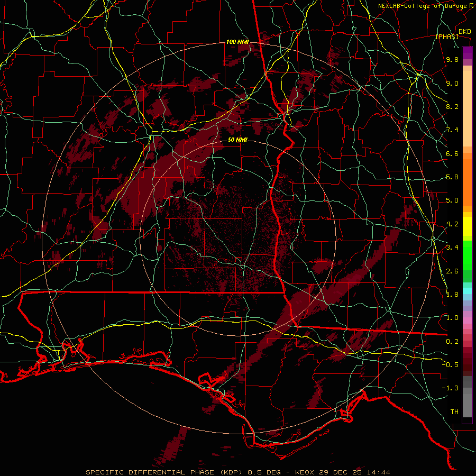The height and width of the screenshot is (476, 476).
Task: Click the 100 NMI range ring label
Action: click(237, 42)
